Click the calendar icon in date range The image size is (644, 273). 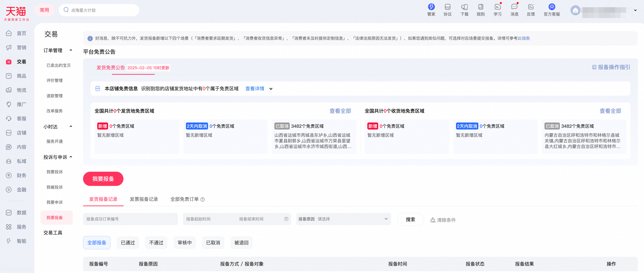point(286,219)
